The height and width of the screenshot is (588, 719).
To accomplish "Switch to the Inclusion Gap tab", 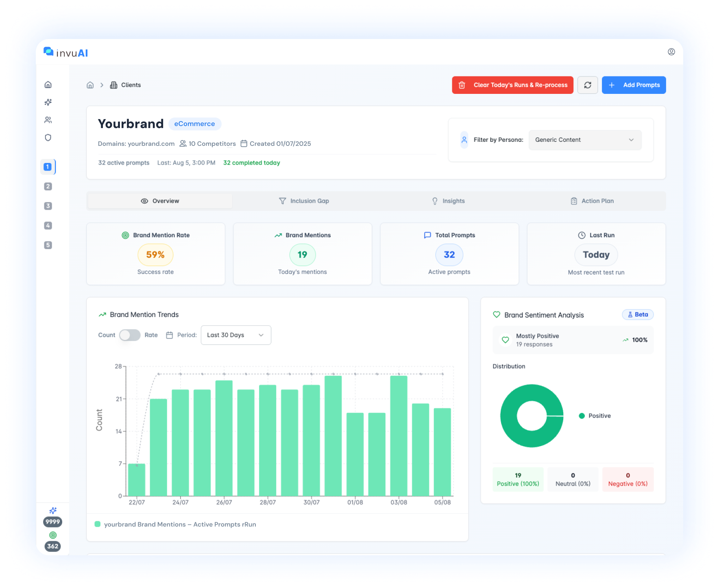I will [304, 201].
